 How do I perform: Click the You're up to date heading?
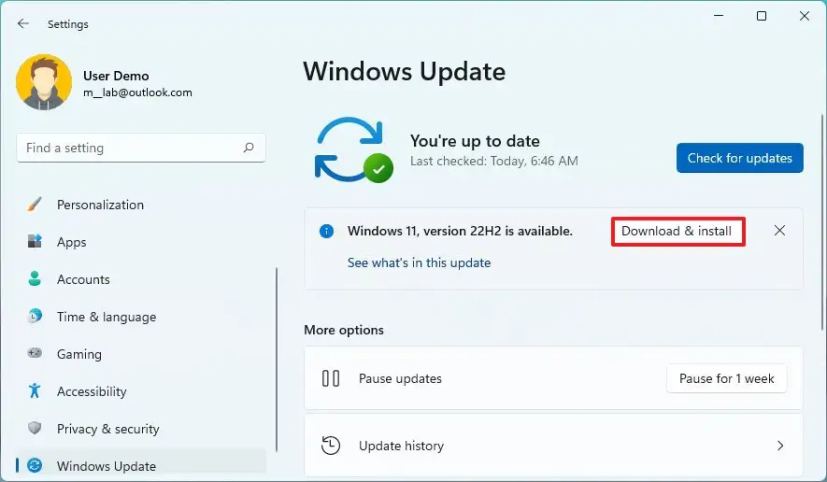(x=475, y=141)
